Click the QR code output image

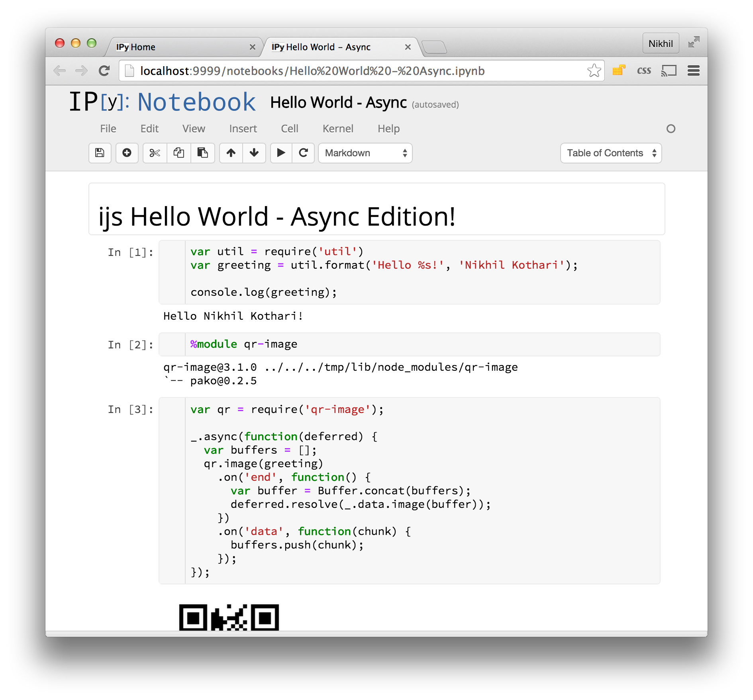(229, 617)
